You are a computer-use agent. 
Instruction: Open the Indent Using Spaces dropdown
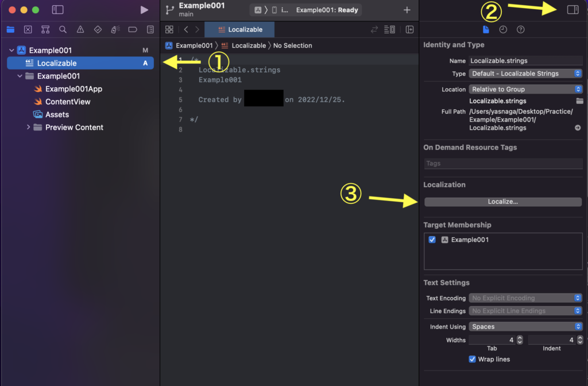point(525,326)
